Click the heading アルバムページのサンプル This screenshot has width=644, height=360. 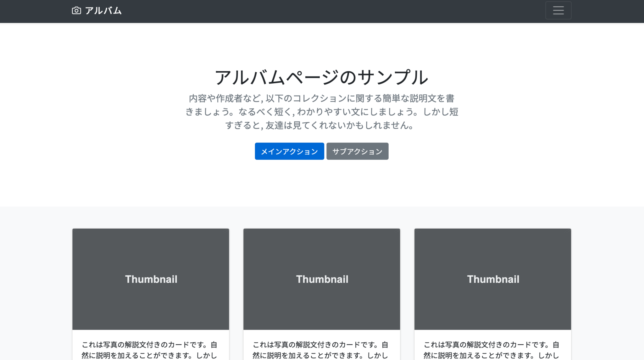[321, 77]
